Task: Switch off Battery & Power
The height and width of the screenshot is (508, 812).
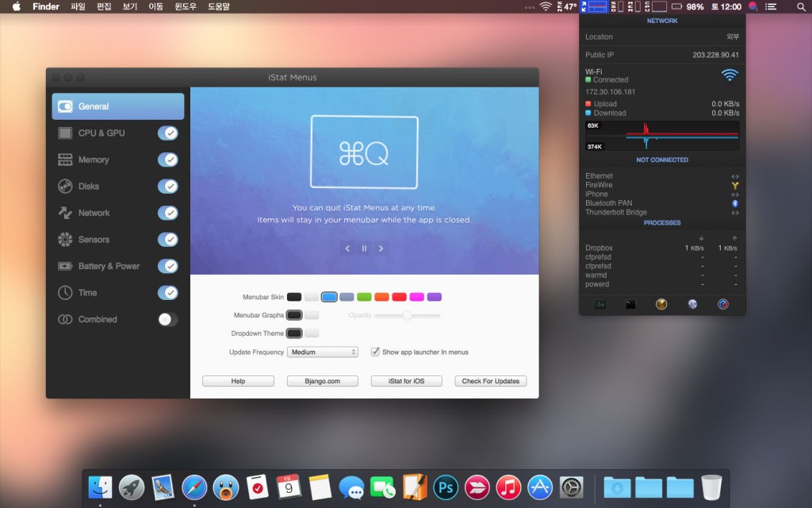Action: pyautogui.click(x=168, y=266)
